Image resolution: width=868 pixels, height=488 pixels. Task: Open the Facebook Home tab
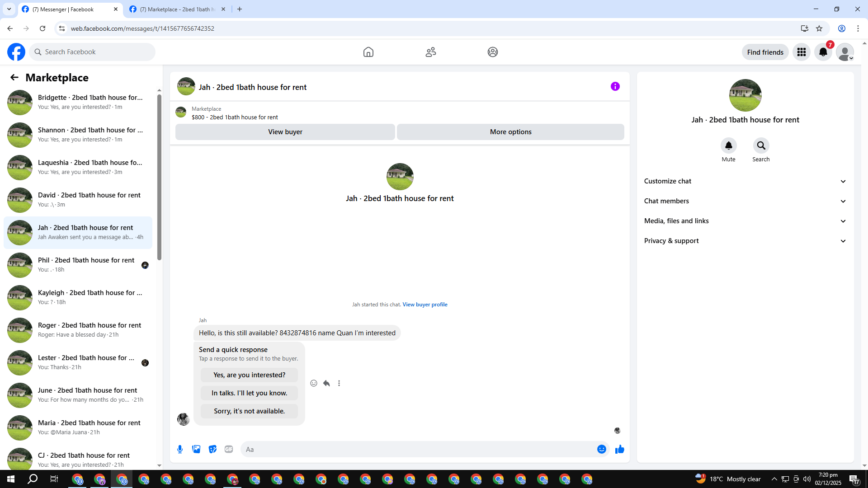(x=368, y=52)
